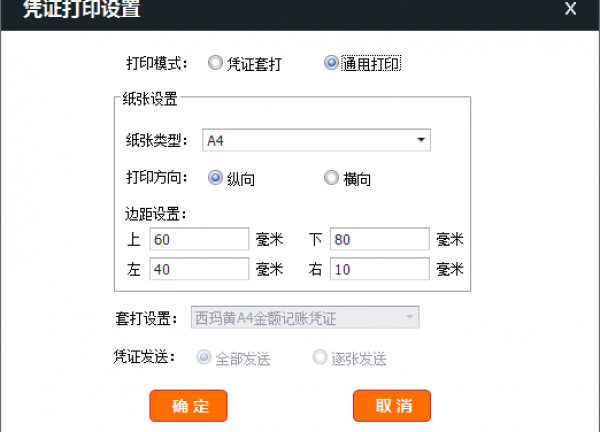Viewport: 600px width, 432px height.
Task: Select the 通用打印 print mode
Action: point(331,63)
